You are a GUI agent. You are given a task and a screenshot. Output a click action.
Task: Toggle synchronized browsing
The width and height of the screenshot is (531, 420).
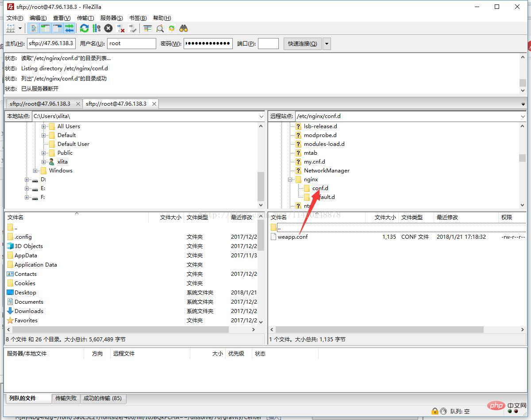point(172,28)
